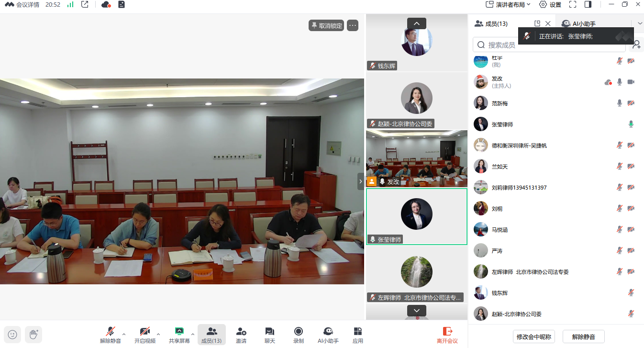Open 设置 settings in top bar
The image size is (644, 348).
coord(550,5)
